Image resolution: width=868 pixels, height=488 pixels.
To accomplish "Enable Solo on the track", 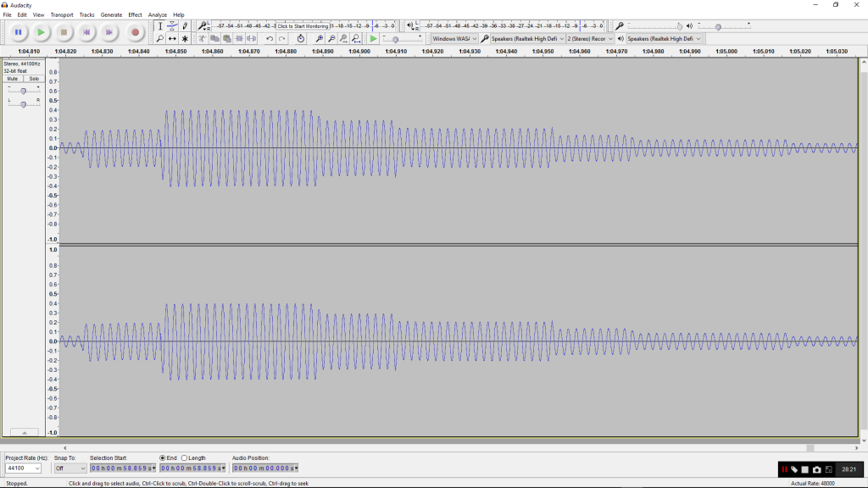I will (x=32, y=78).
